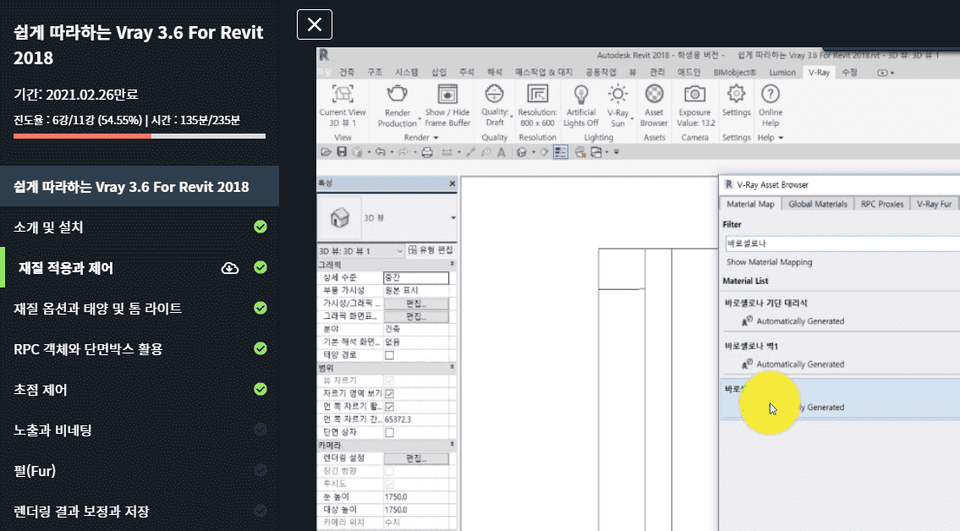Open the 펄(Fur) lesson
This screenshot has width=960, height=531.
tap(34, 470)
